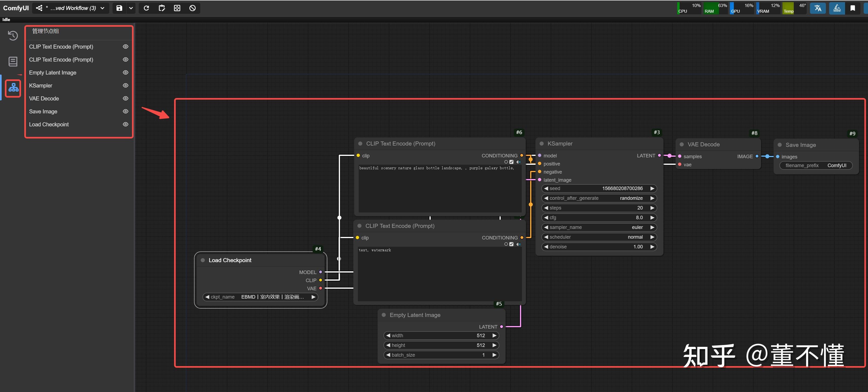The width and height of the screenshot is (868, 392).
Task: Click the node group manager sidebar icon
Action: pyautogui.click(x=13, y=88)
